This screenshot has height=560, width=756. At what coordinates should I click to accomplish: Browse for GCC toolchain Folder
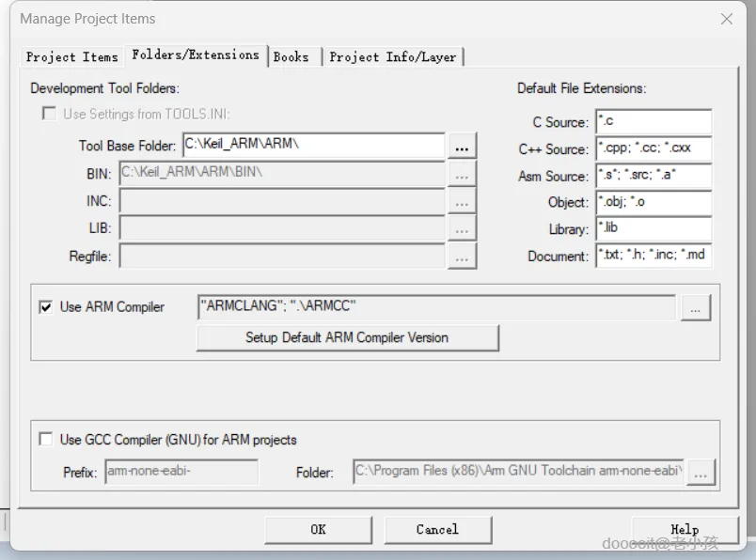pos(701,473)
